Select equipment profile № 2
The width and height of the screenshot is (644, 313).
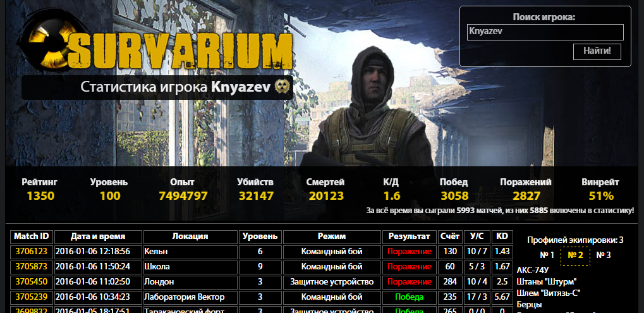575,255
